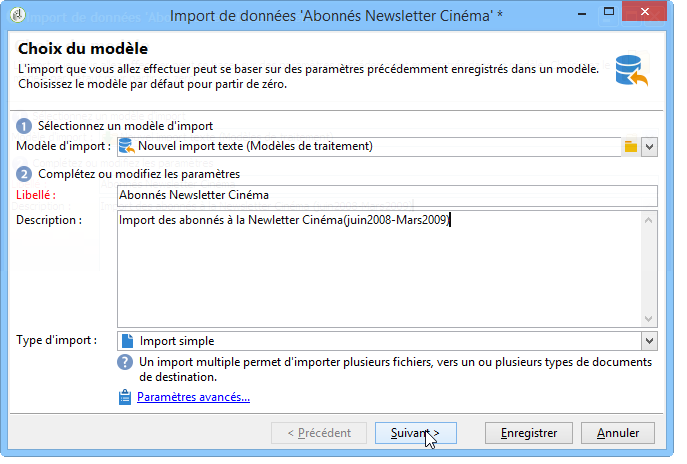Screen dimensions: 687x464
Task: Click the folder icon beside Modèle d'import
Action: (x=631, y=147)
